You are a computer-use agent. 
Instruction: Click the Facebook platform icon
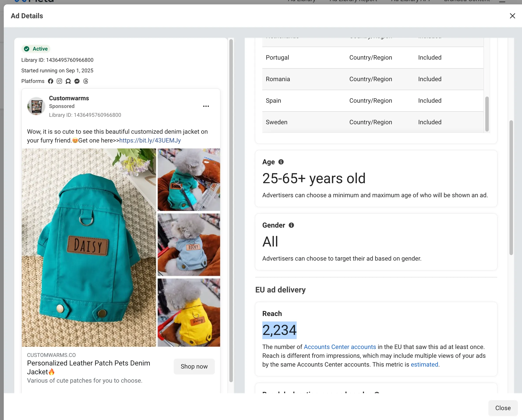(x=50, y=81)
